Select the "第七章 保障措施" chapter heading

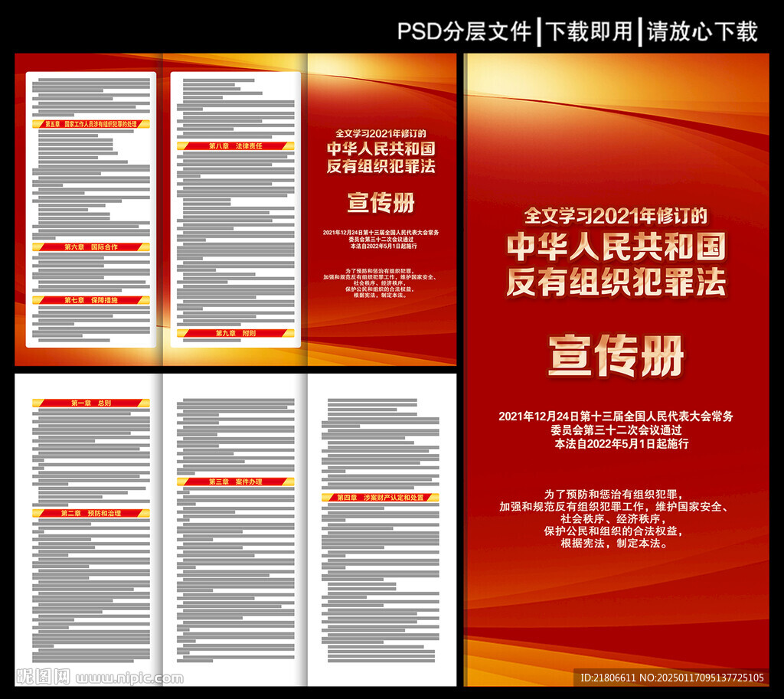point(91,300)
